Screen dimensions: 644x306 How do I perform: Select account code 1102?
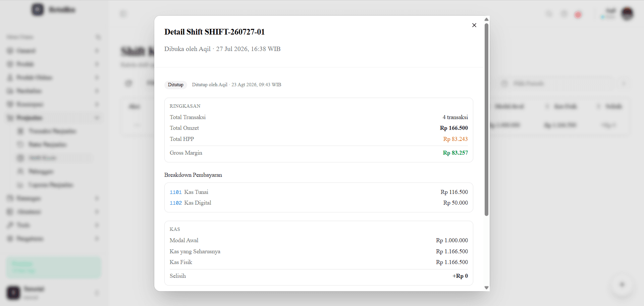[175, 203]
